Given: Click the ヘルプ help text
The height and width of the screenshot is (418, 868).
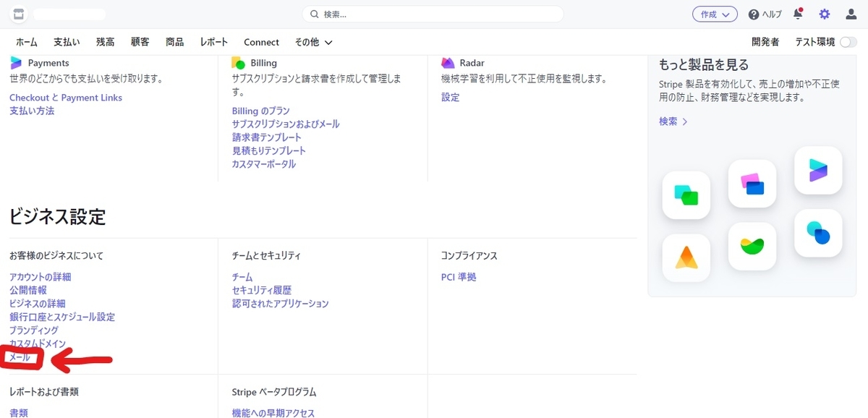Looking at the screenshot, I should [x=772, y=14].
